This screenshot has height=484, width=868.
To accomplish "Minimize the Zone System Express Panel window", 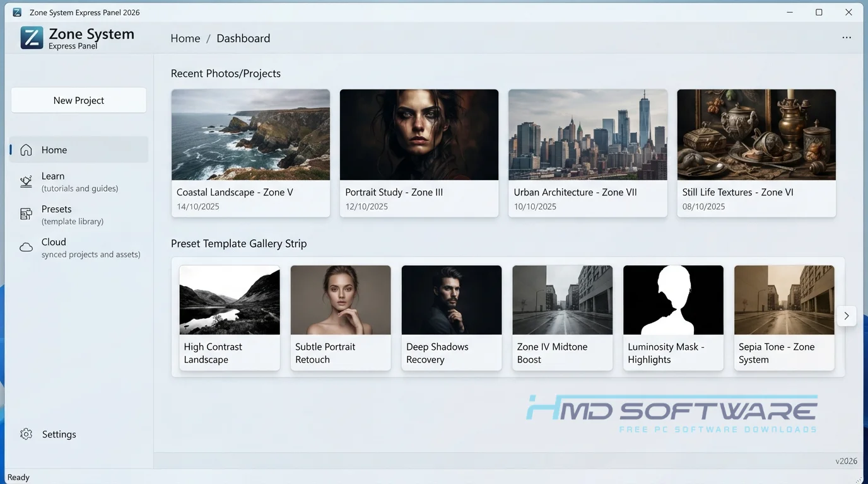I will pyautogui.click(x=789, y=12).
